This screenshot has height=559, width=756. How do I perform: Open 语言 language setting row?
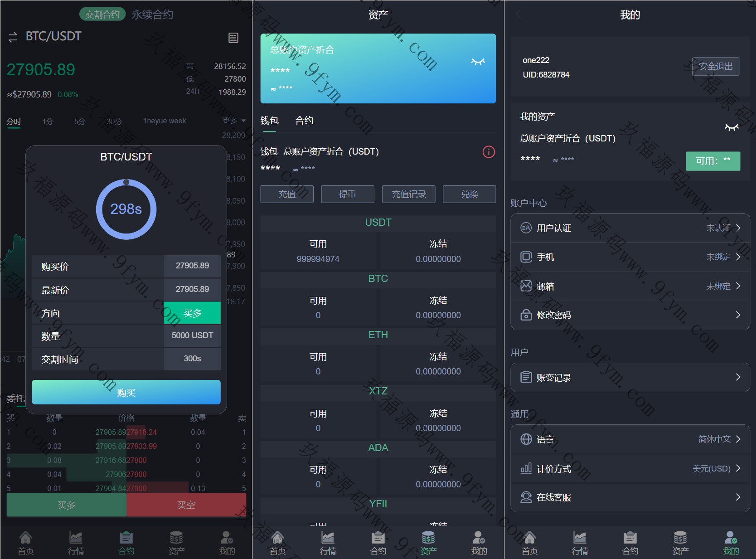click(630, 439)
